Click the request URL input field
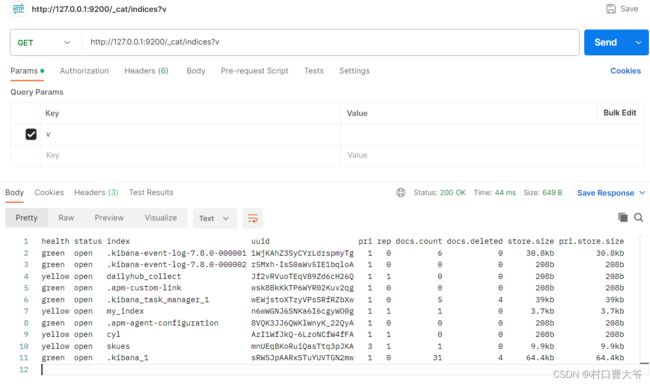 click(x=330, y=42)
